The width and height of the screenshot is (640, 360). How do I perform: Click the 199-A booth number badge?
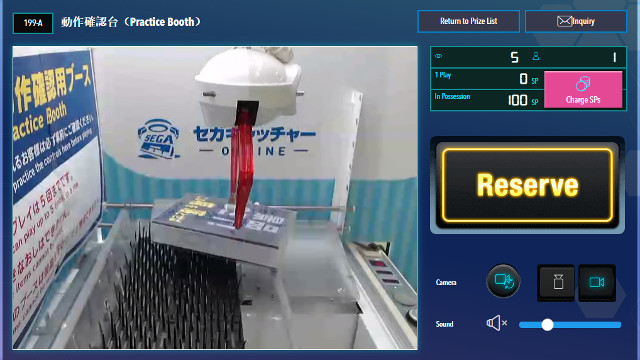tap(33, 23)
